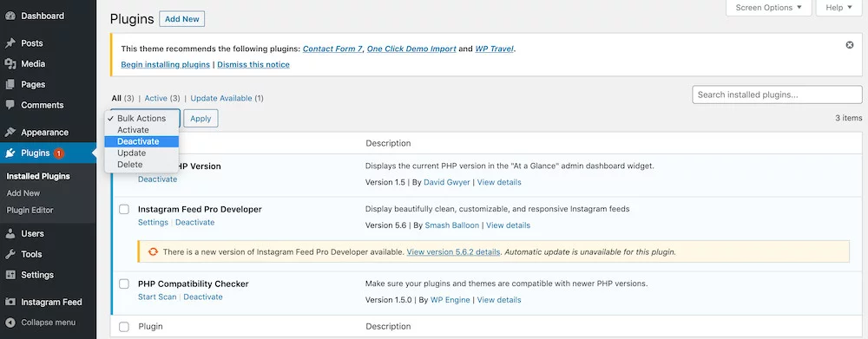Open Smash Balloon author link
The width and height of the screenshot is (868, 339).
(x=451, y=225)
